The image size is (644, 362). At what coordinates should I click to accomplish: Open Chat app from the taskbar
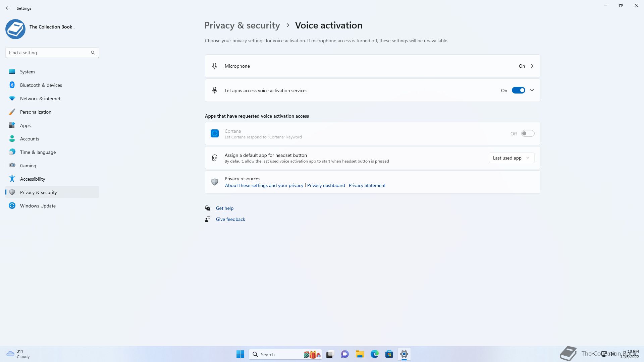345,354
